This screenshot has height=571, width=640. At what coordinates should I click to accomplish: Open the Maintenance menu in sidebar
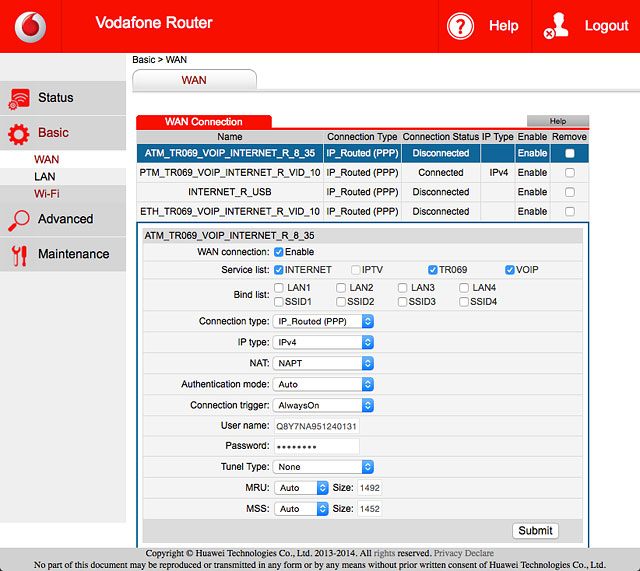(63, 254)
